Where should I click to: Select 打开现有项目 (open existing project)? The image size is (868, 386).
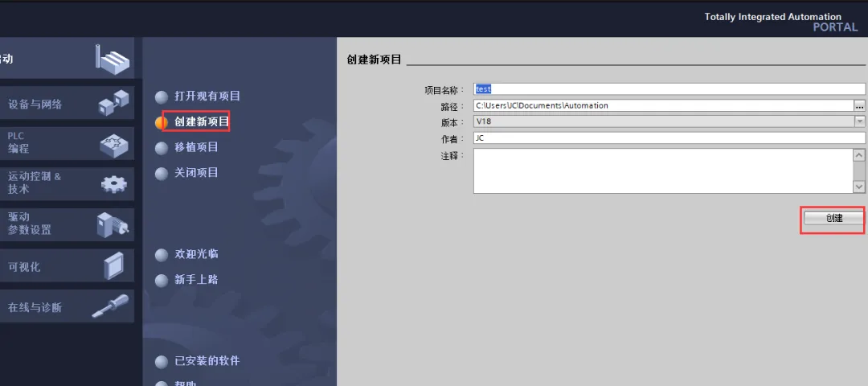click(207, 96)
